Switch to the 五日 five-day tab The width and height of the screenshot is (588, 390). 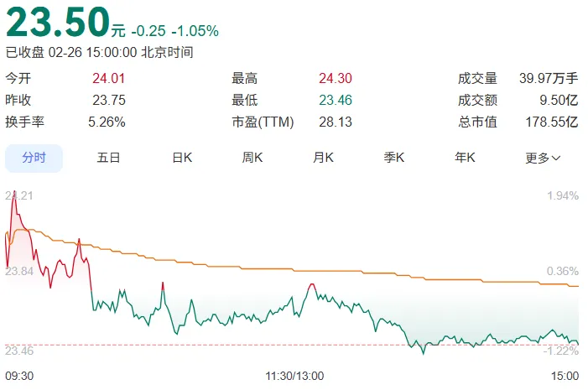(108, 158)
